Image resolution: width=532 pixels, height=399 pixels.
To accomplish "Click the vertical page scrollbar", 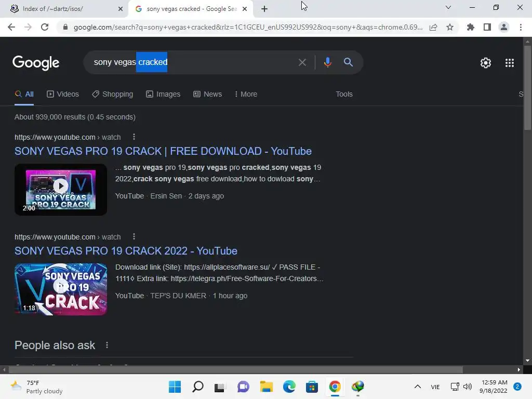I will (x=527, y=87).
